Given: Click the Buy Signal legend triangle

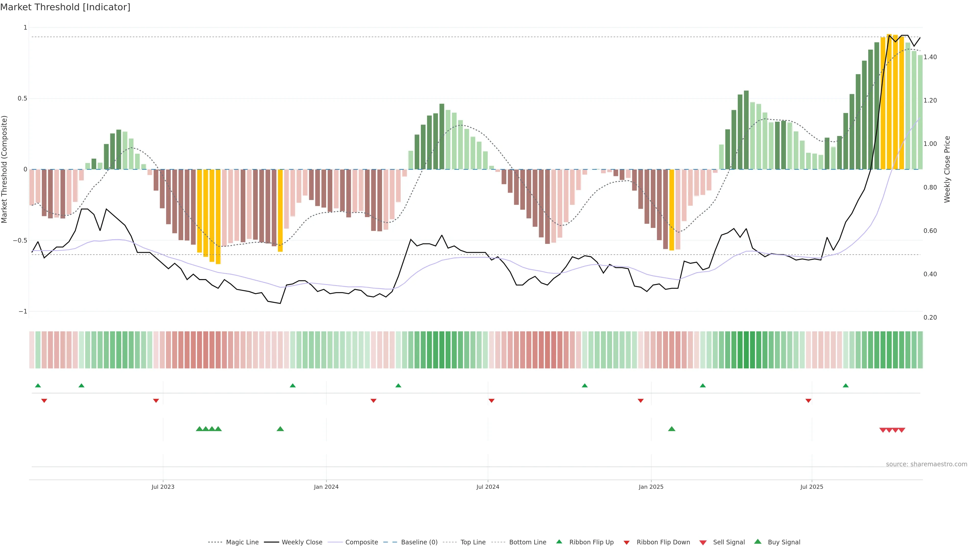Looking at the screenshot, I should click(x=758, y=542).
